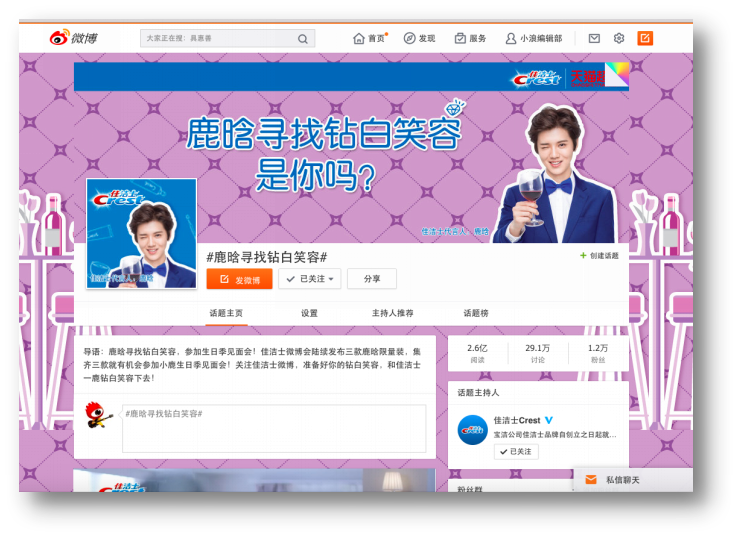Click the #鹿晗寻找钻白笑容# topic title

[267, 257]
